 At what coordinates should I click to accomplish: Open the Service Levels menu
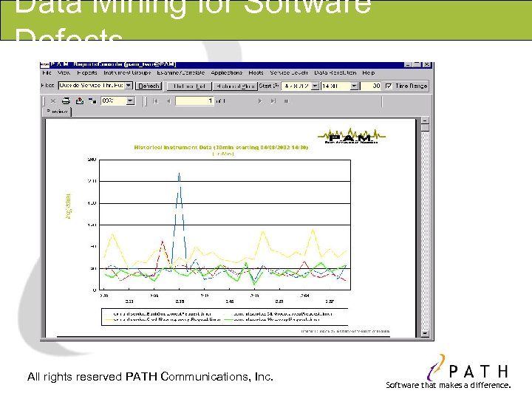click(289, 72)
